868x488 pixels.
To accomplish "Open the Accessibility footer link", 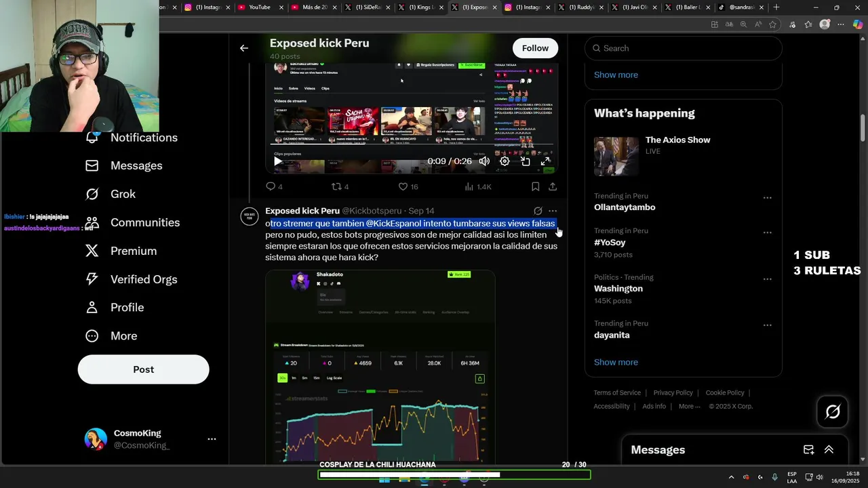I will coord(612,406).
